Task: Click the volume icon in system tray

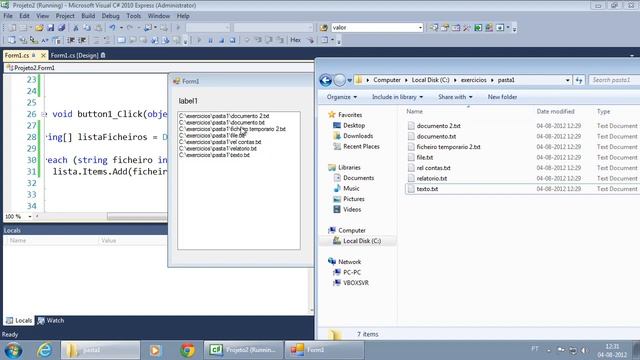Action: coord(584,350)
